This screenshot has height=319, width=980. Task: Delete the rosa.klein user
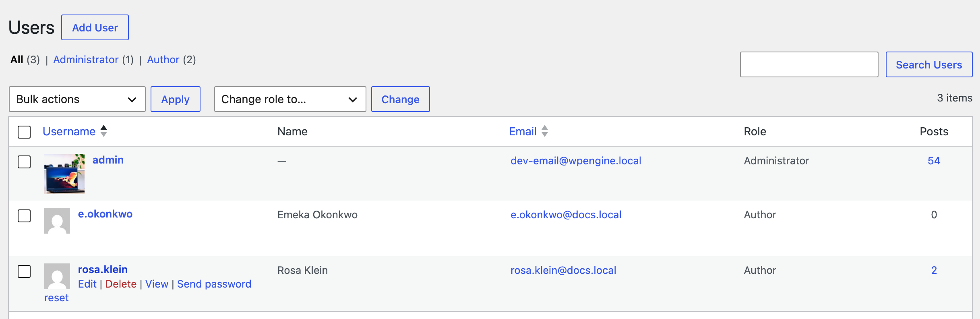click(x=121, y=284)
